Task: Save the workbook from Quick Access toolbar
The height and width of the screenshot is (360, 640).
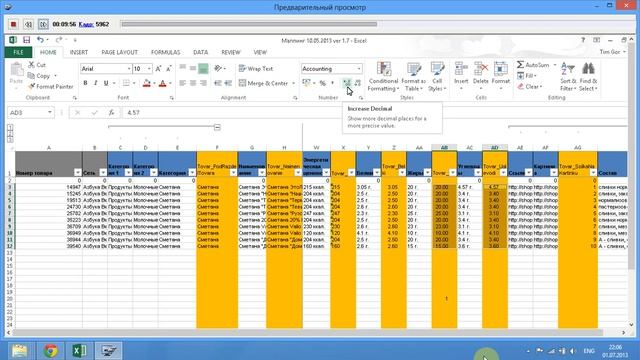Action: [27, 40]
